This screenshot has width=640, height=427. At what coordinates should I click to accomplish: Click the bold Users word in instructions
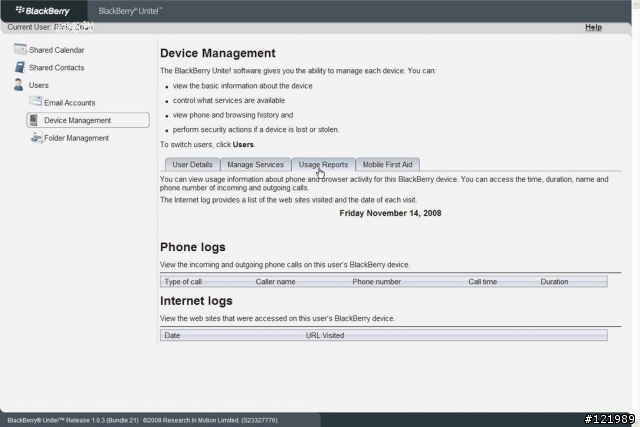pyautogui.click(x=243, y=145)
